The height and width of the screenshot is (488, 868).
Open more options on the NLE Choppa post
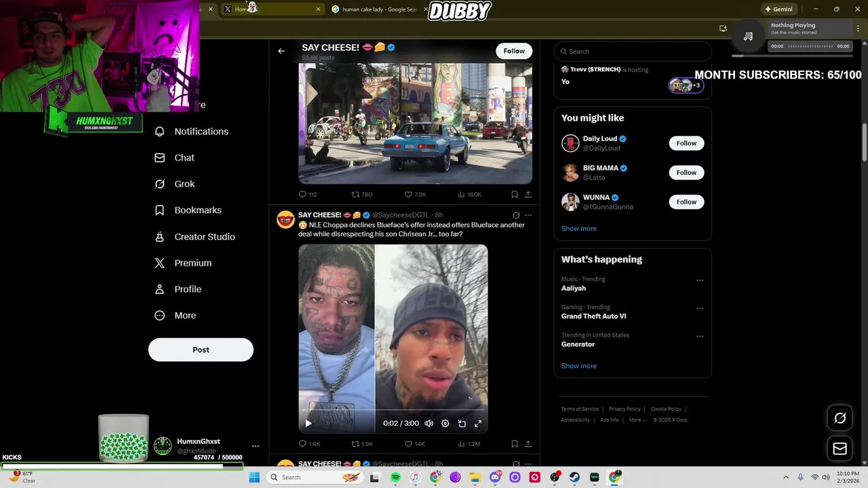(528, 215)
